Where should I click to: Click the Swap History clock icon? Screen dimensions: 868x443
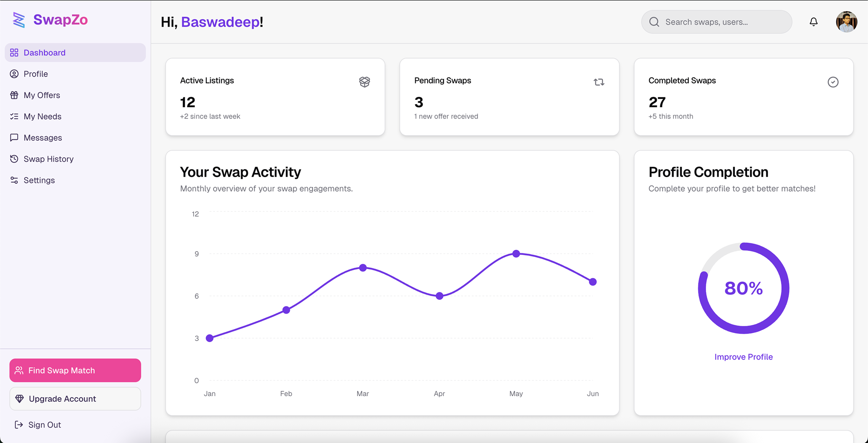point(14,159)
